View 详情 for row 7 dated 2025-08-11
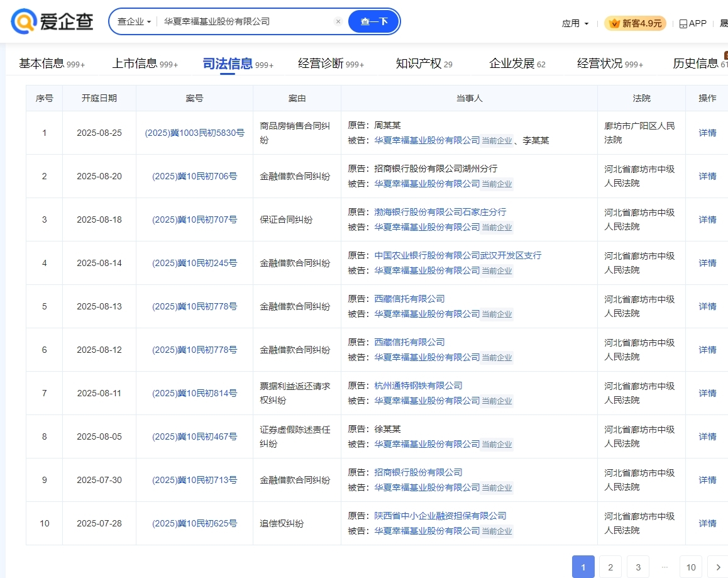 (707, 393)
